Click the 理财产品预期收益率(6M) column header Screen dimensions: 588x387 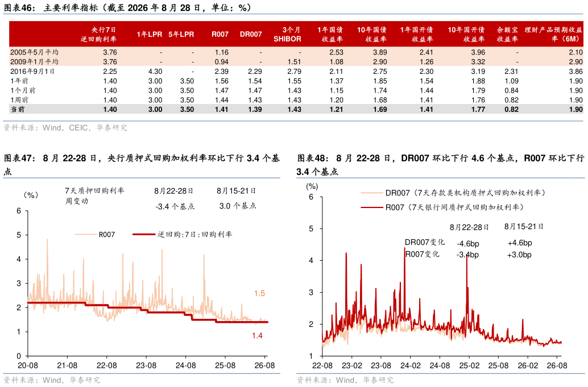coord(553,34)
